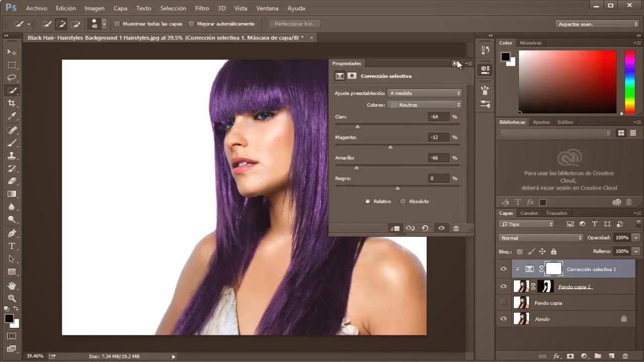Open the Colores Neutros dropdown
The image size is (644, 362).
coord(425,105)
